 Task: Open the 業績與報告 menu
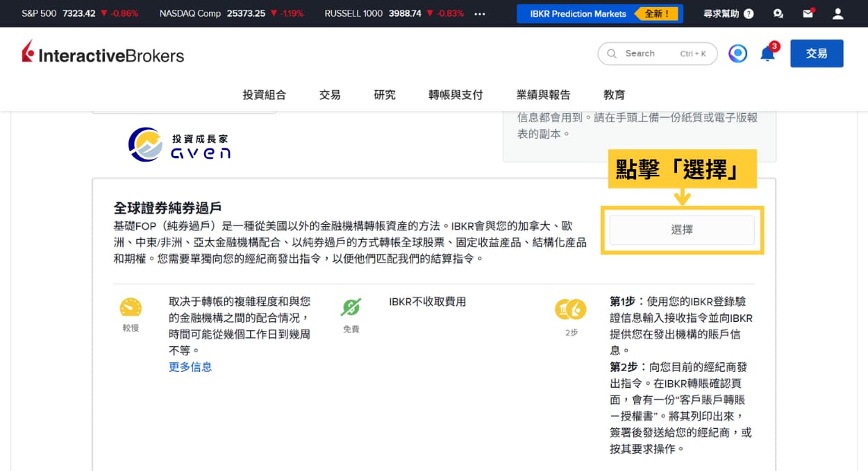(x=543, y=94)
